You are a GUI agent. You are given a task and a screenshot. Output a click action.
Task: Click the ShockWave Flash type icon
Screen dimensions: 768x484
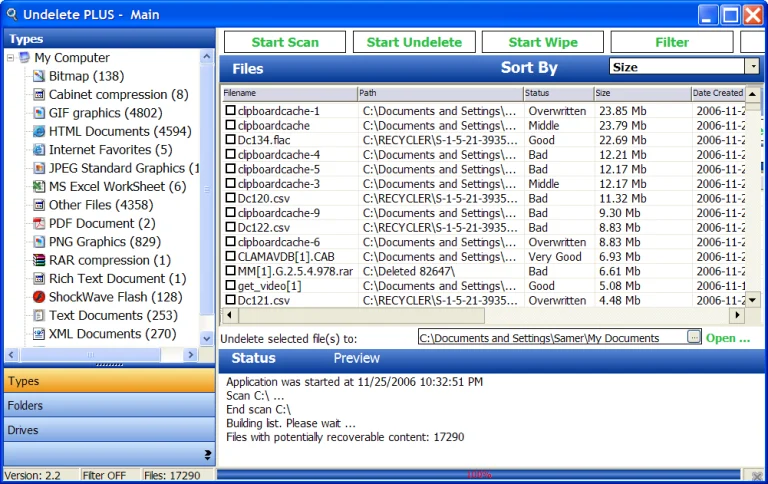coord(39,297)
